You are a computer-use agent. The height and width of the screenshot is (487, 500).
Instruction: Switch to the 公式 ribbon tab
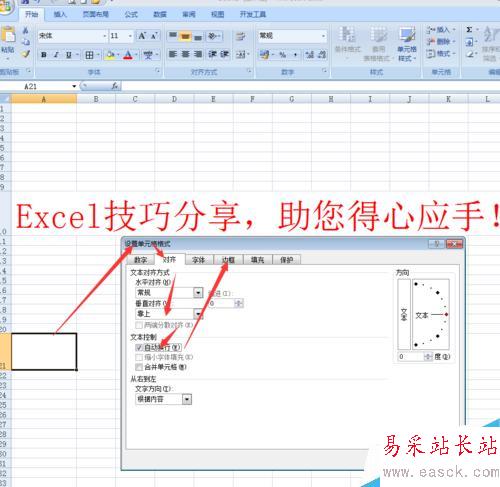click(131, 14)
